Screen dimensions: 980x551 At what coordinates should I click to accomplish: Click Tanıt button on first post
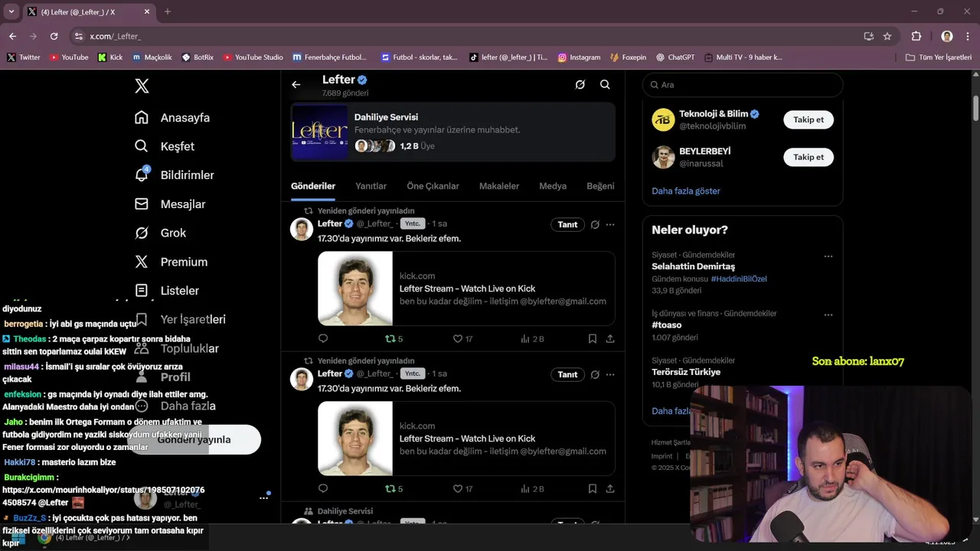coord(567,224)
